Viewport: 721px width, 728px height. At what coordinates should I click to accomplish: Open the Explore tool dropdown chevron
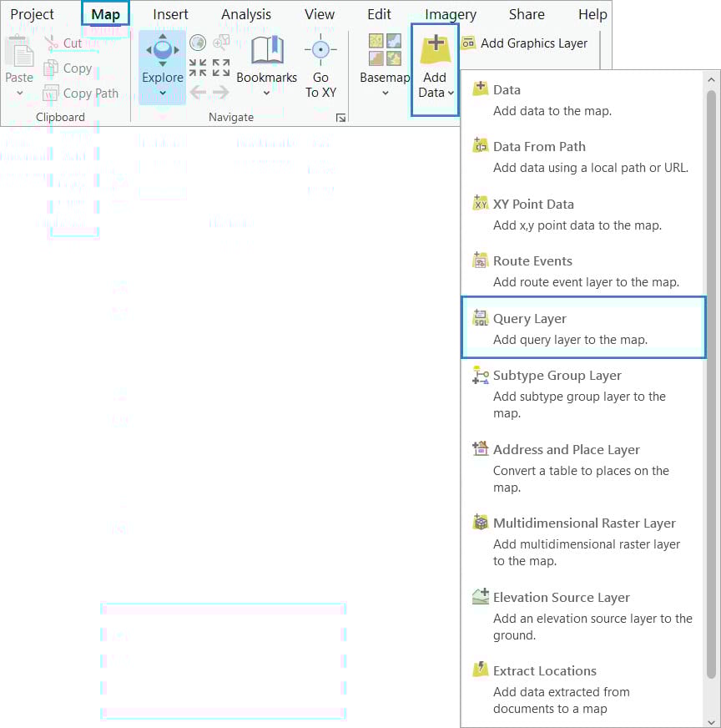click(x=161, y=94)
